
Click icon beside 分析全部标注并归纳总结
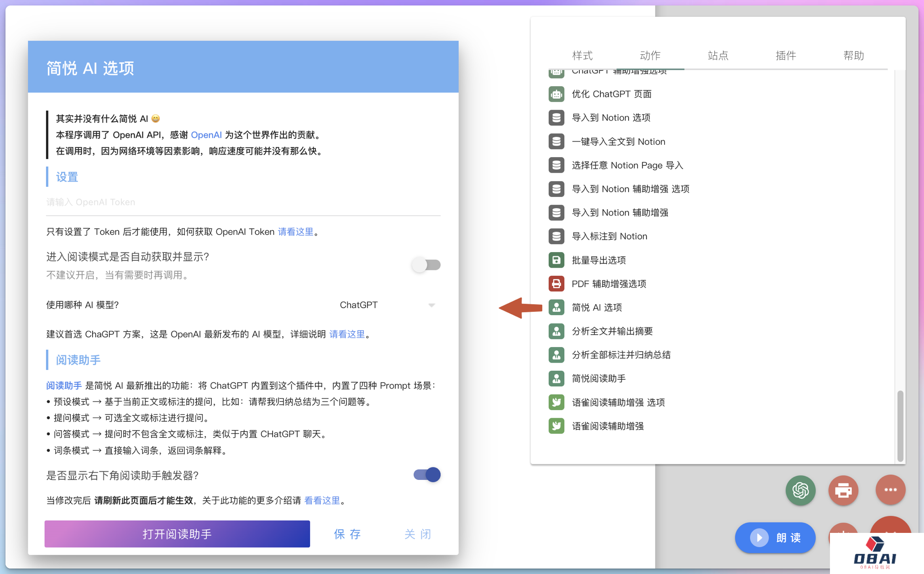pos(556,355)
